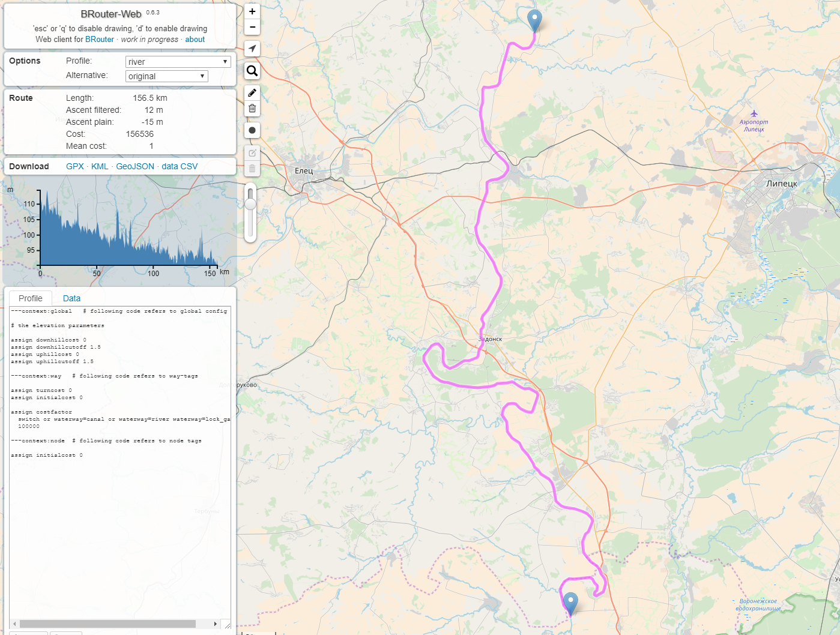Click the start marker pin at top of route
The image size is (840, 635).
[534, 20]
